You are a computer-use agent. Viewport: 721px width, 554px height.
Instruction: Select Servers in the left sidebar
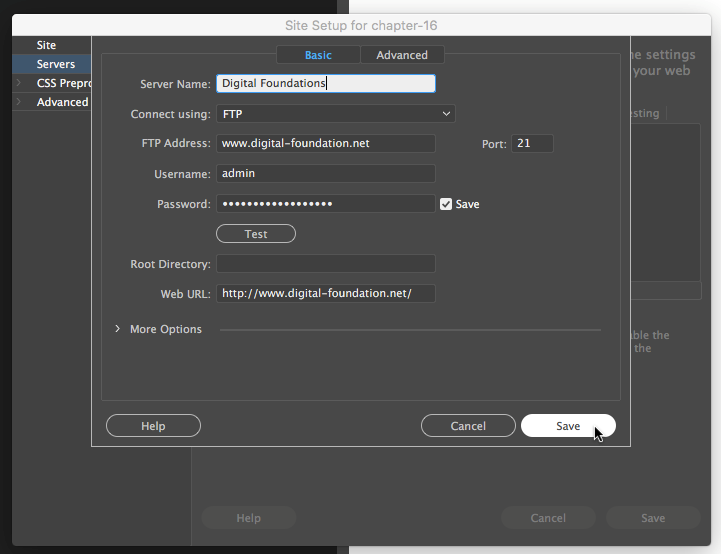(x=56, y=64)
